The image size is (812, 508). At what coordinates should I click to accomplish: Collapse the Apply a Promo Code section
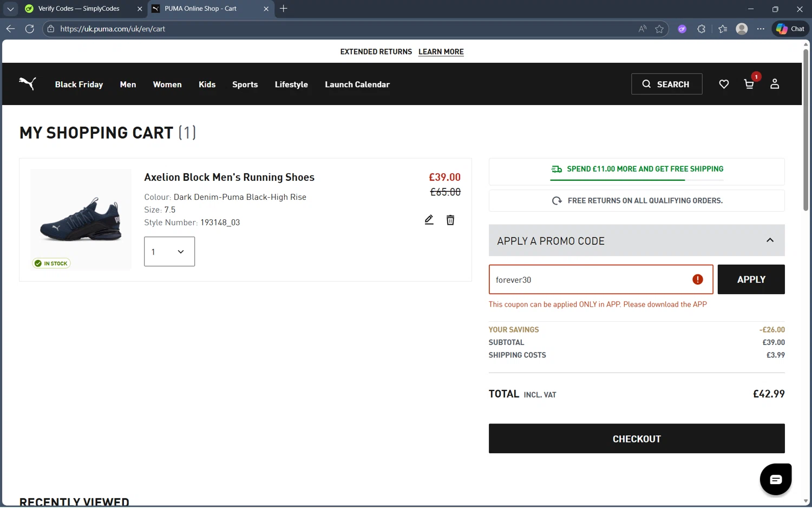[x=770, y=240]
